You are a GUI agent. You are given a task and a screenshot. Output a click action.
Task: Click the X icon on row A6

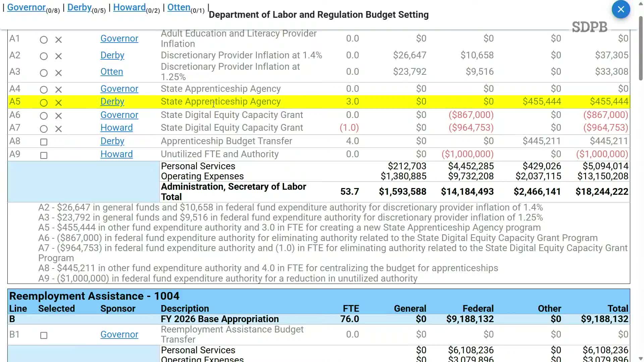pyautogui.click(x=58, y=116)
